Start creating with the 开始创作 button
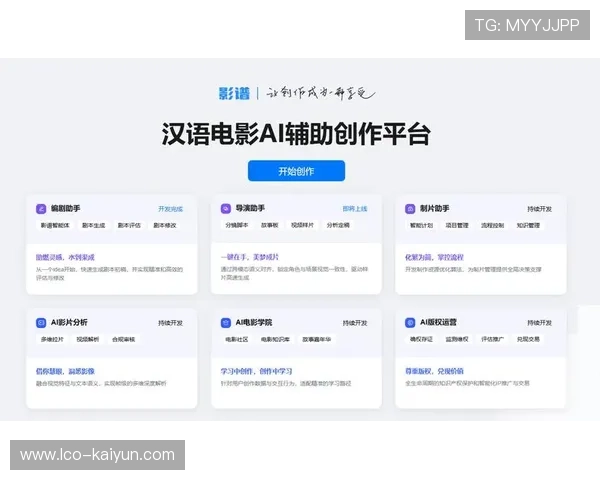Image resolution: width=600 pixels, height=480 pixels. [296, 171]
